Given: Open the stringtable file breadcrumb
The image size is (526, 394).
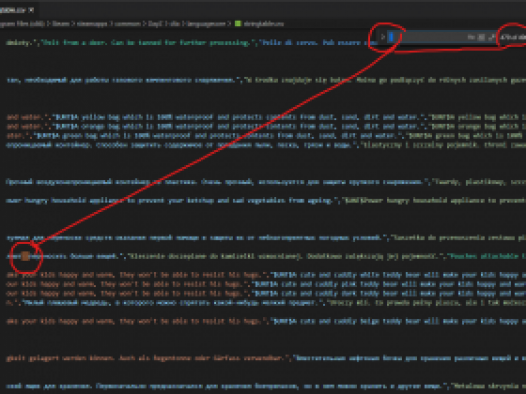Looking at the screenshot, I should point(264,24).
